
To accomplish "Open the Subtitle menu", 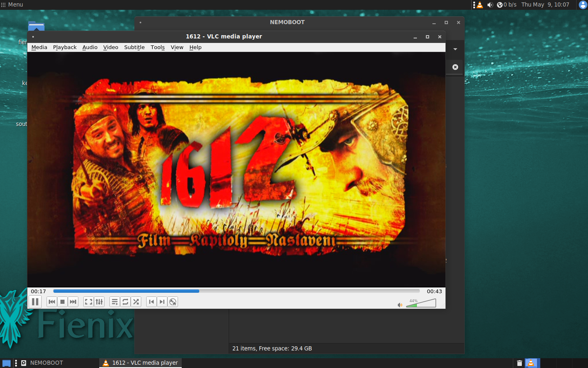I will (134, 47).
